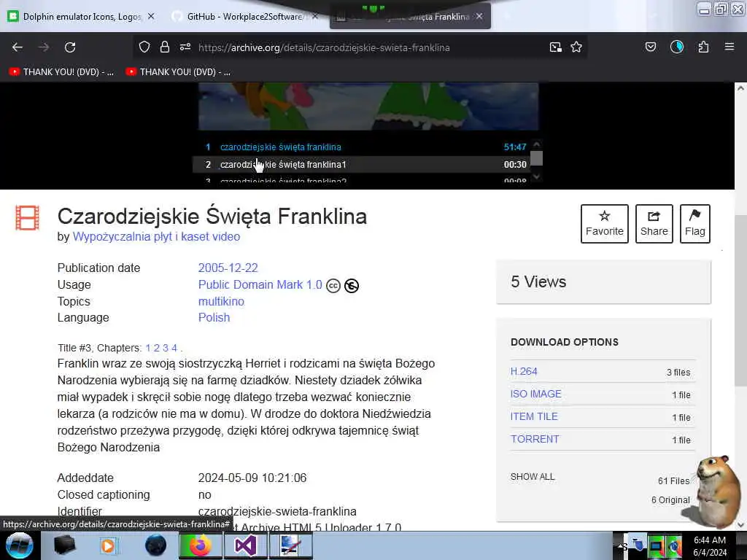Open the Polish language link
747x560 pixels.
click(x=214, y=318)
